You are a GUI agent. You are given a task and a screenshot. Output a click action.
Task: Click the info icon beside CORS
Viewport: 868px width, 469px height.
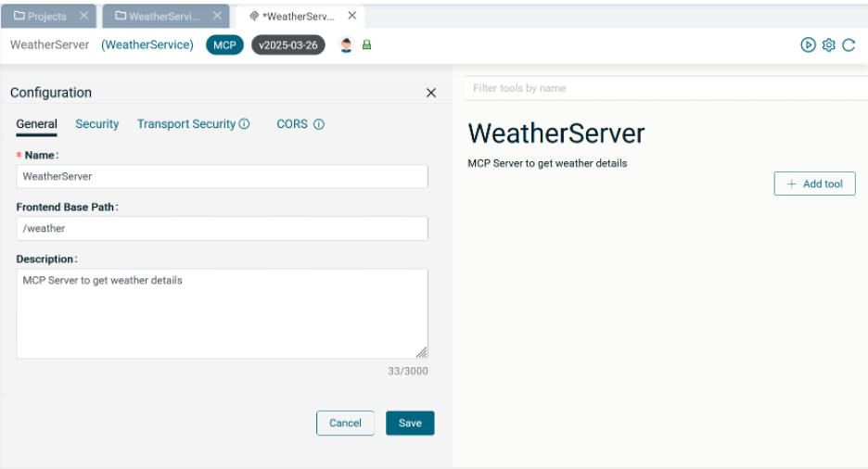click(x=319, y=124)
